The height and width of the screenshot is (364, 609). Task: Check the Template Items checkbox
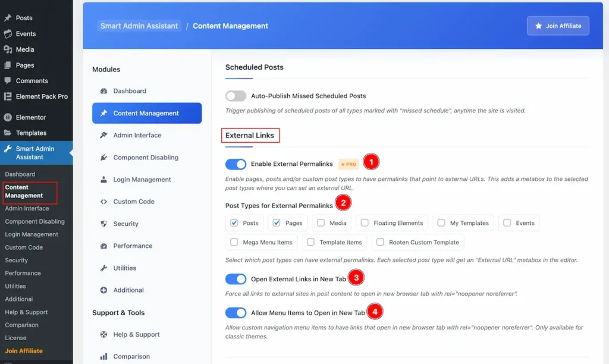(x=310, y=242)
